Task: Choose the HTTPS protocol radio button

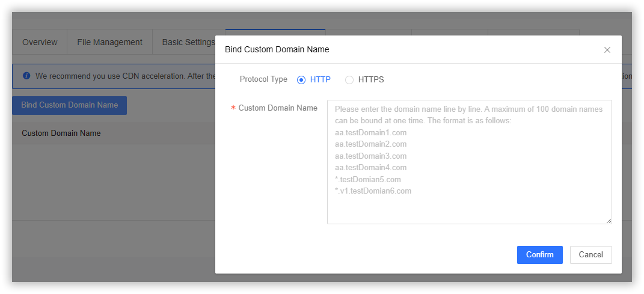Action: point(349,79)
